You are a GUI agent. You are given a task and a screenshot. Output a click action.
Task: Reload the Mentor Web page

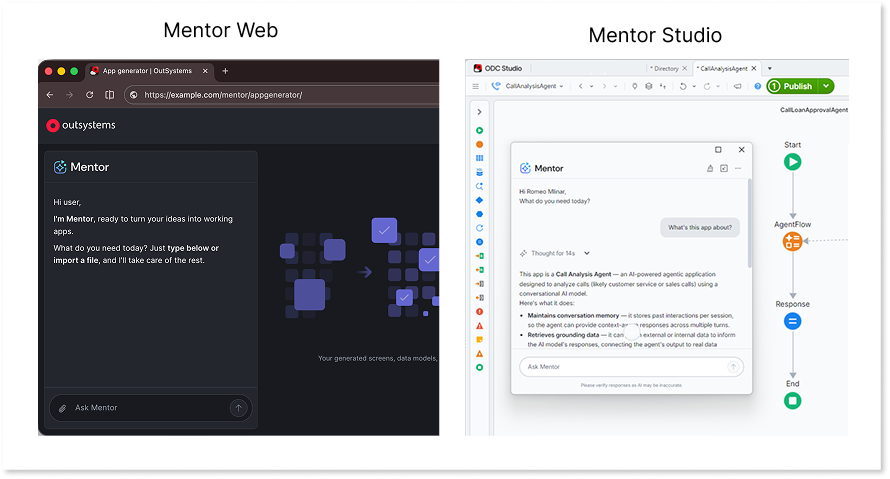(x=90, y=95)
